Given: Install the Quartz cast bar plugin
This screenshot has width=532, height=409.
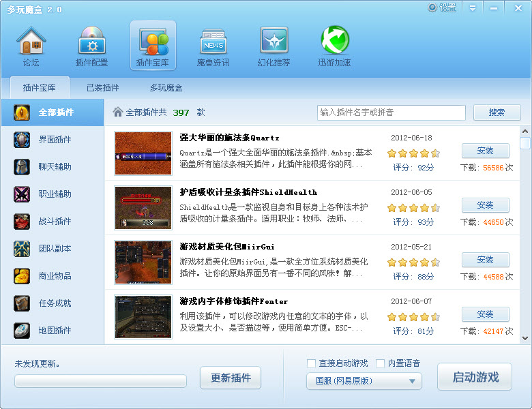Looking at the screenshot, I should [x=485, y=151].
